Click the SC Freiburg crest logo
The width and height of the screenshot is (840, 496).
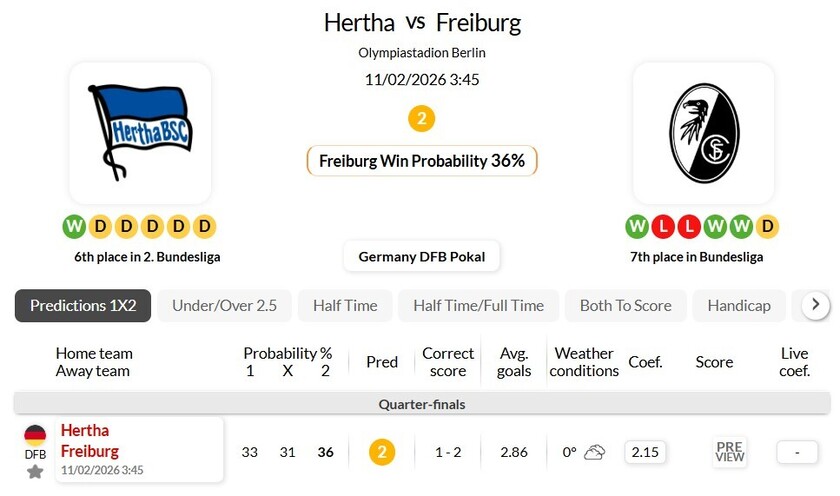click(x=703, y=133)
